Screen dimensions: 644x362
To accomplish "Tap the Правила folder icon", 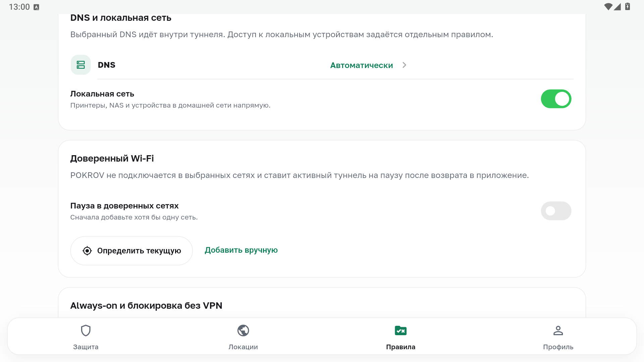I will (x=400, y=330).
